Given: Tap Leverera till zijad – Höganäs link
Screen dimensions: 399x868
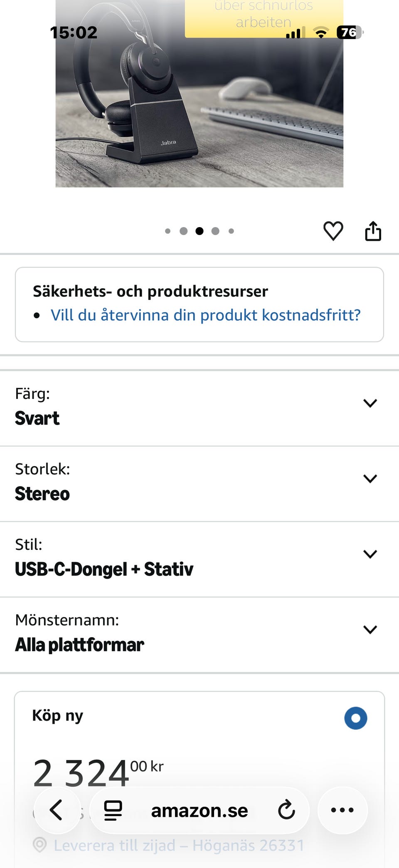Looking at the screenshot, I should click(x=179, y=845).
